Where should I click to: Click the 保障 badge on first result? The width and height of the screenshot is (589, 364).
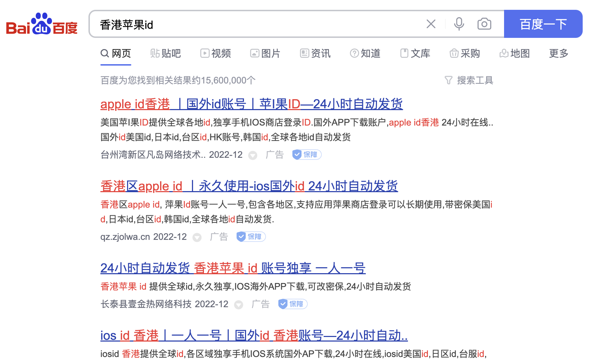[x=307, y=155]
